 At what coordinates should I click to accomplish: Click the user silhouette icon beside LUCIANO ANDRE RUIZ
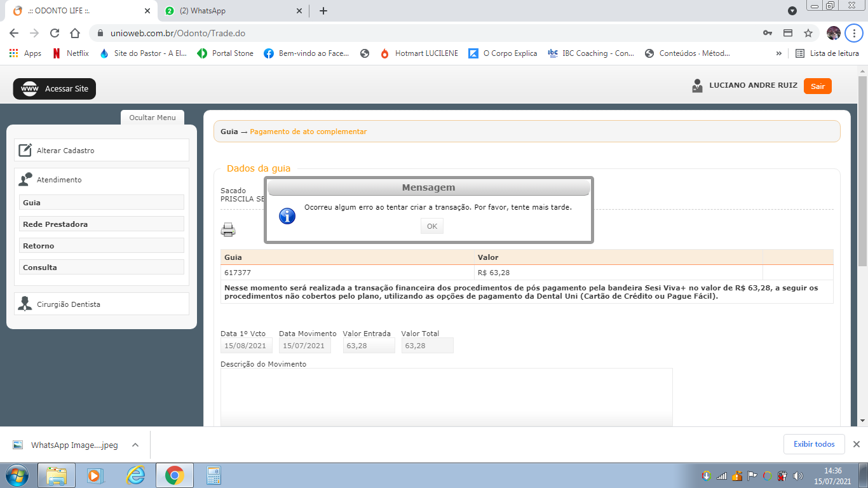[x=698, y=86]
